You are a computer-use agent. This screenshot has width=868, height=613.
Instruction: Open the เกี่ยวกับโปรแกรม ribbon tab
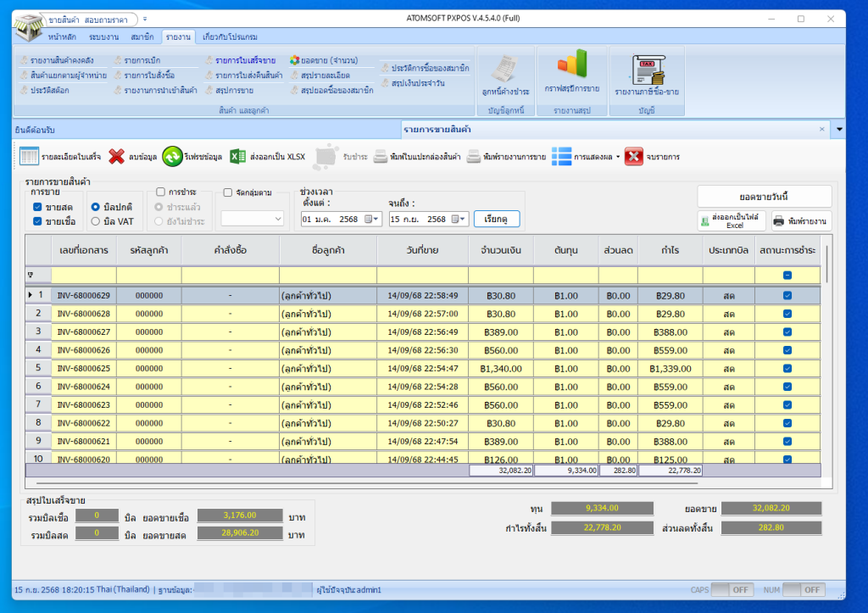click(x=230, y=37)
